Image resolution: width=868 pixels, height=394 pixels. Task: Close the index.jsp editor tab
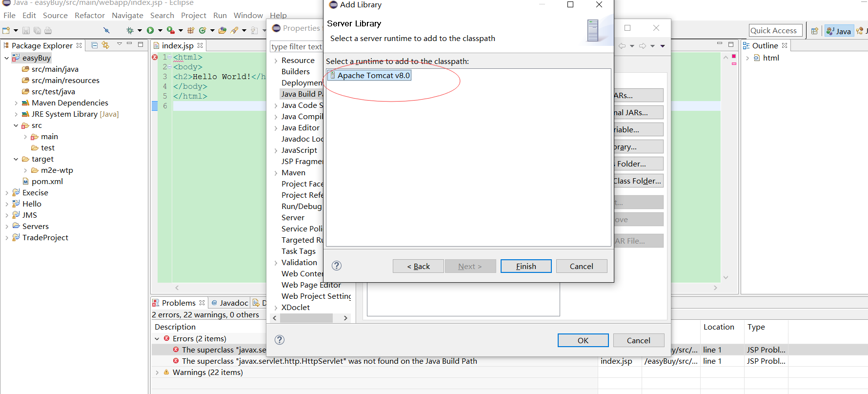200,45
